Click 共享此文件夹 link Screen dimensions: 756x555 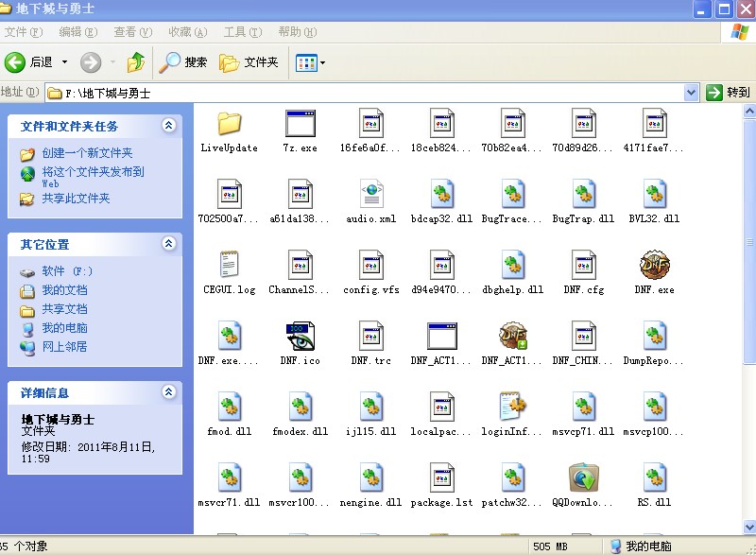coord(76,199)
